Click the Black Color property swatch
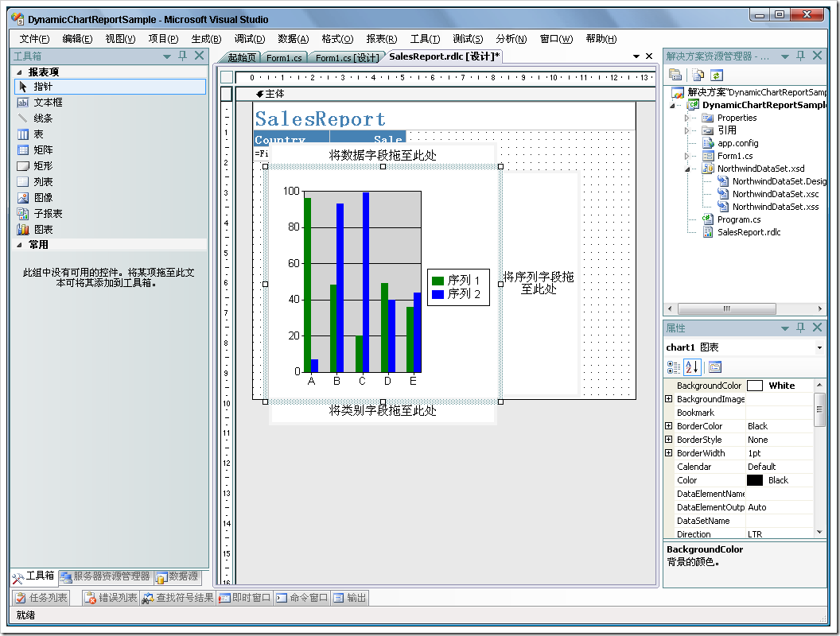 (x=755, y=480)
